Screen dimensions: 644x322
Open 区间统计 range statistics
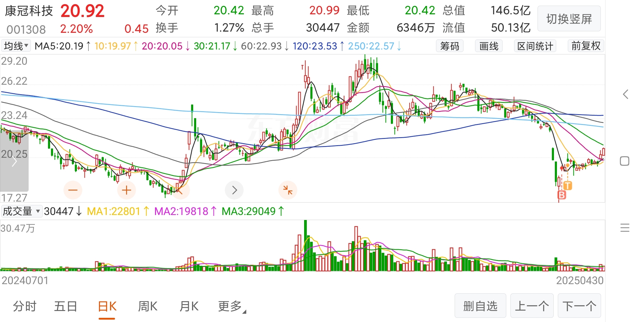(535, 46)
